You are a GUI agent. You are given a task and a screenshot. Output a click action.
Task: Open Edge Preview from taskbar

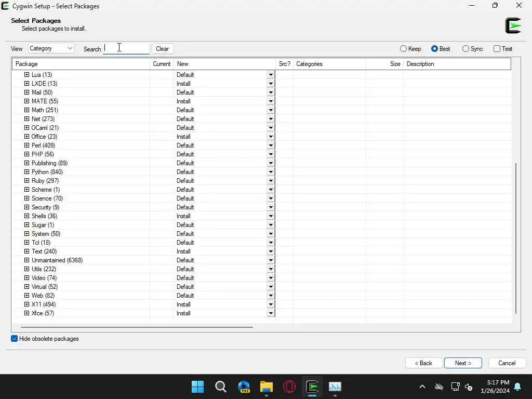(244, 387)
